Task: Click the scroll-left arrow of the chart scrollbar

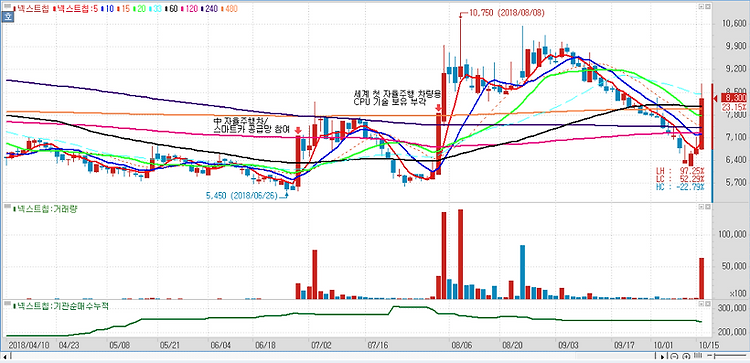Action: point(5,356)
